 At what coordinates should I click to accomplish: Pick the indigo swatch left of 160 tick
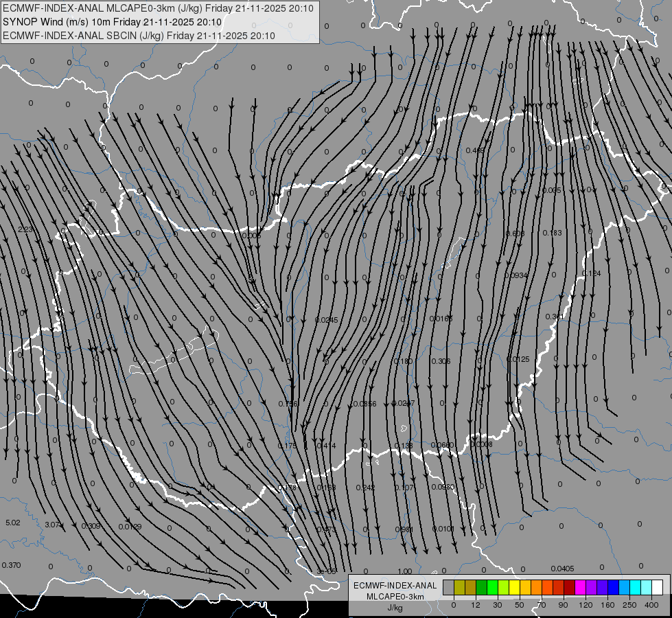pyautogui.click(x=603, y=588)
